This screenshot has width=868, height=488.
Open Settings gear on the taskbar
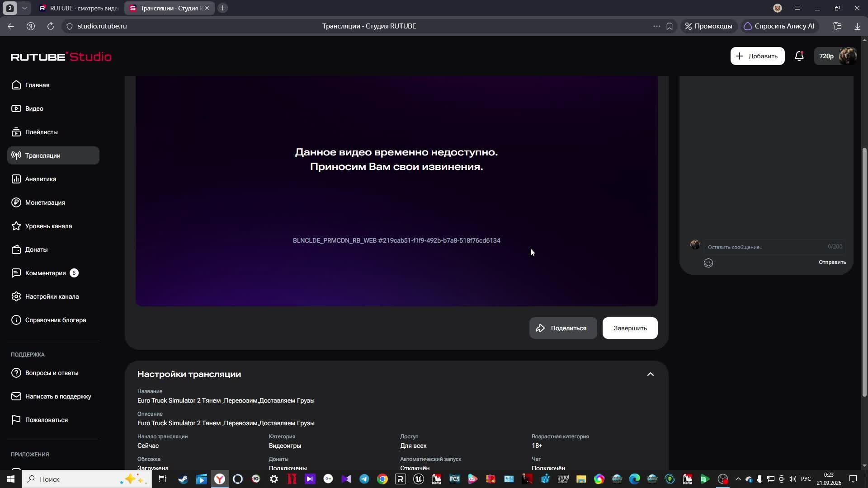click(x=274, y=479)
